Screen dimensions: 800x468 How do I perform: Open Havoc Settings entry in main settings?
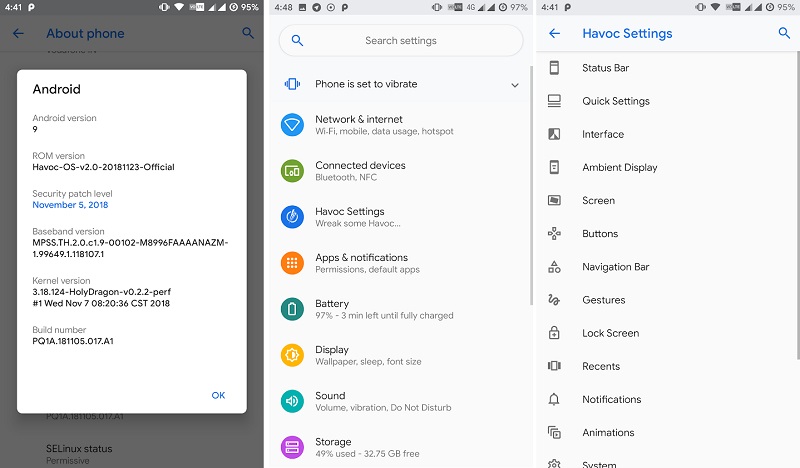pyautogui.click(x=401, y=216)
